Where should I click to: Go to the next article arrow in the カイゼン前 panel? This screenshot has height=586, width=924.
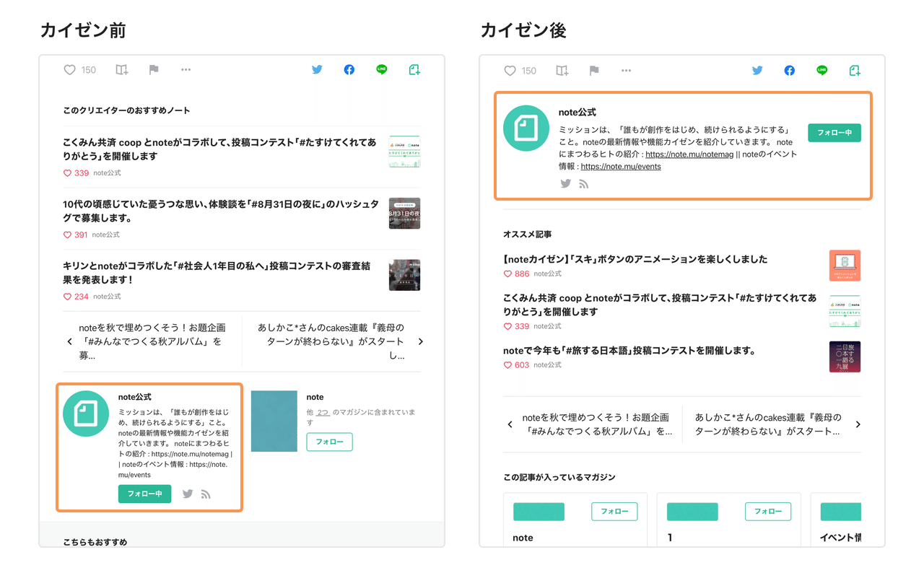[x=421, y=341]
